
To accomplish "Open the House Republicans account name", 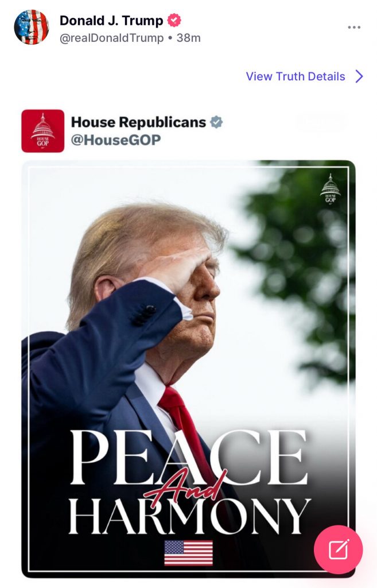I will [138, 122].
